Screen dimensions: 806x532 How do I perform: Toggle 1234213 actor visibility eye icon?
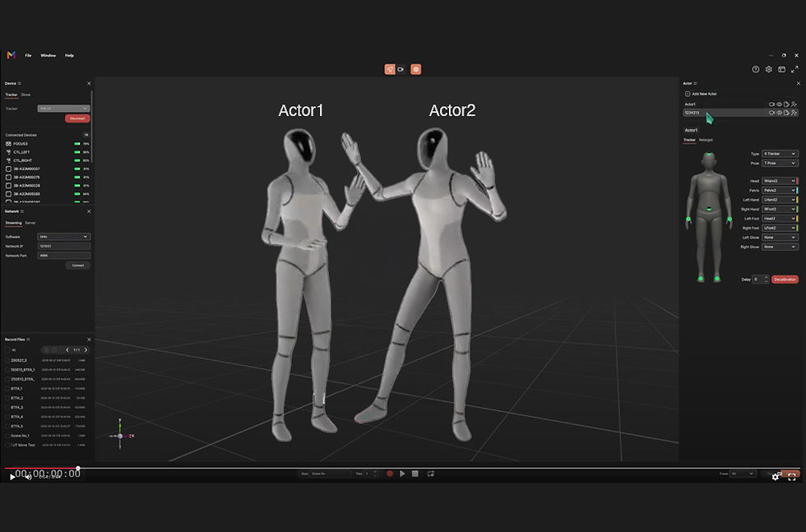[780, 113]
